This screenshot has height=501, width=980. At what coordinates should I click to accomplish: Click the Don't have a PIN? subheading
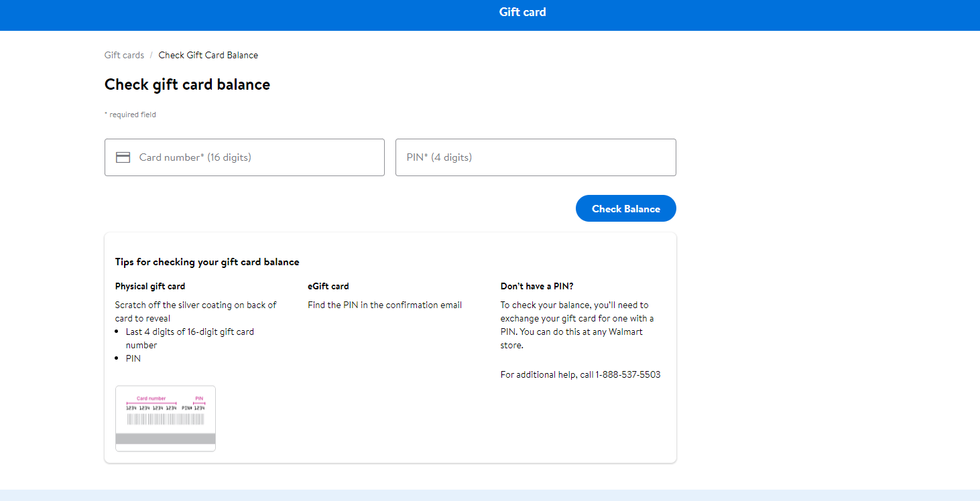point(537,286)
